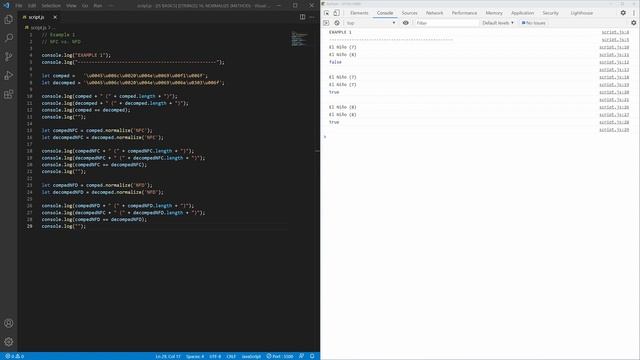Switch to the Application tab
Screen dimensions: 640x360
522,13
